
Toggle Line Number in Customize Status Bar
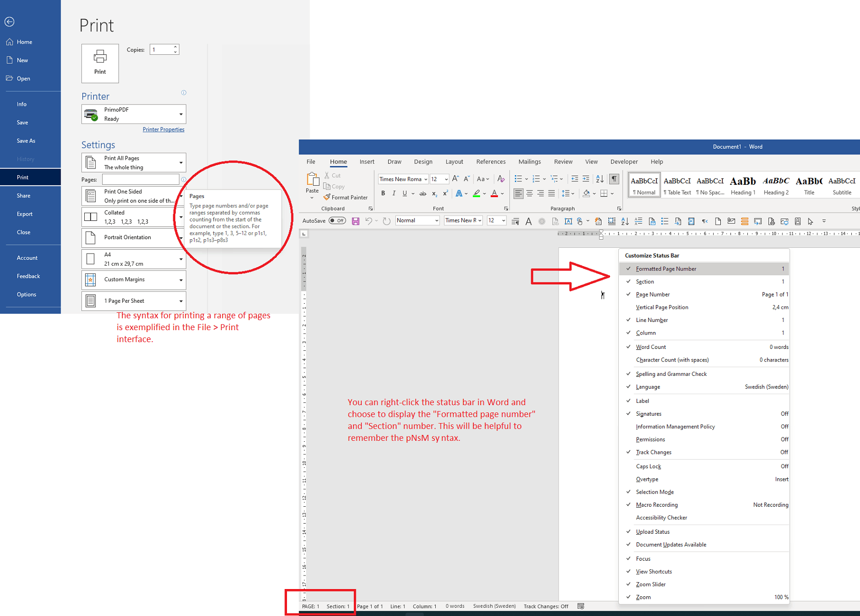pos(704,320)
